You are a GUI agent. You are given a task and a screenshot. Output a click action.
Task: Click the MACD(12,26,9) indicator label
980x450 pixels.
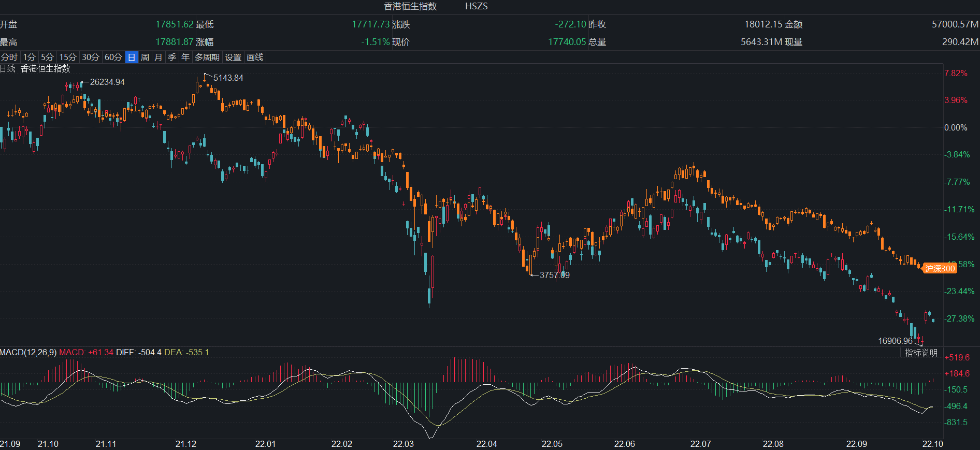pos(28,353)
